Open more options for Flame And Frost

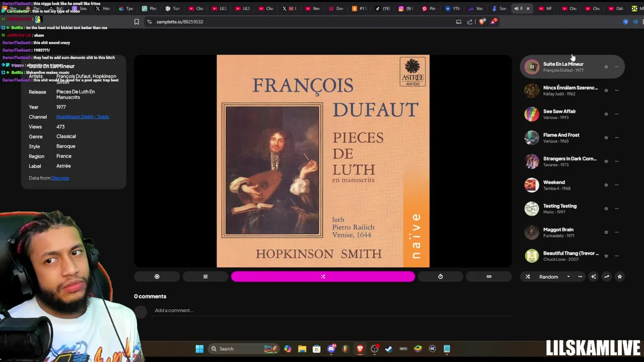click(617, 138)
